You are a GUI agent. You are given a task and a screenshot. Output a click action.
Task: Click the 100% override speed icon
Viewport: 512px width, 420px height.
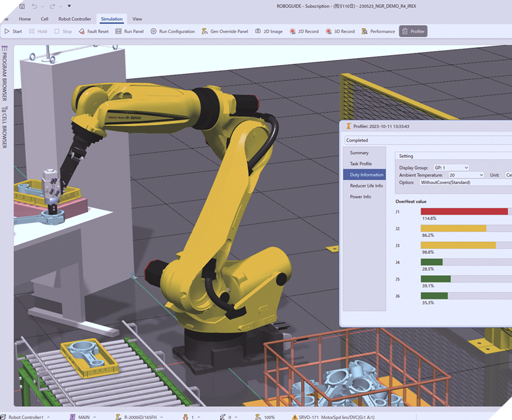pyautogui.click(x=258, y=417)
